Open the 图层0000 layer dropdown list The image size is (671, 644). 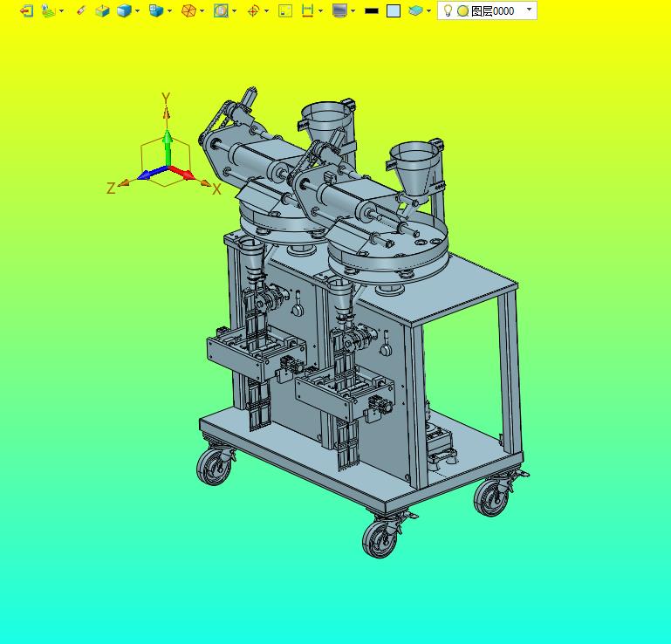coord(530,10)
